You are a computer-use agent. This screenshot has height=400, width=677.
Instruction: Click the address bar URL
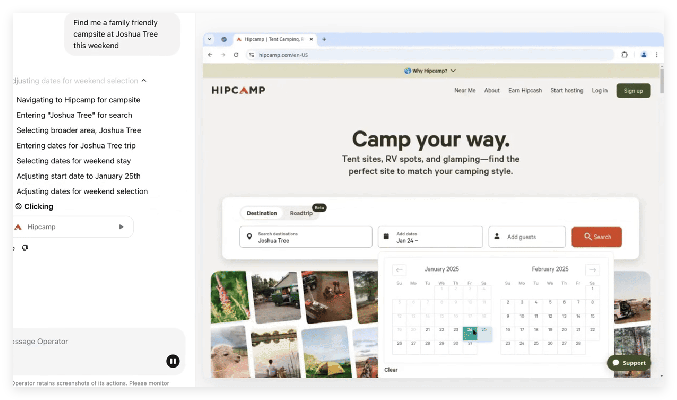click(284, 55)
